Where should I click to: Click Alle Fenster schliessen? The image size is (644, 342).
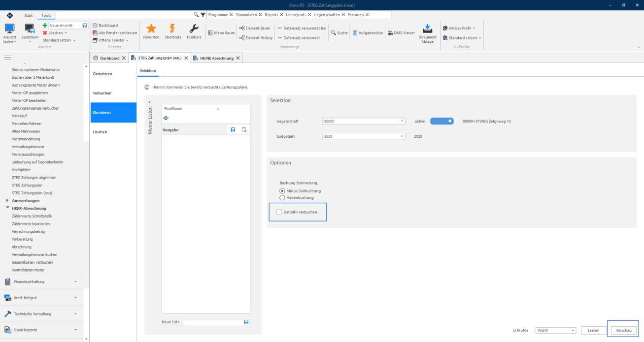(x=115, y=32)
